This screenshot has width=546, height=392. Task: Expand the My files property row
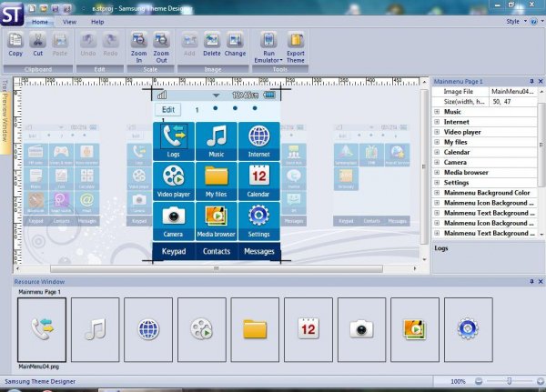tap(437, 142)
